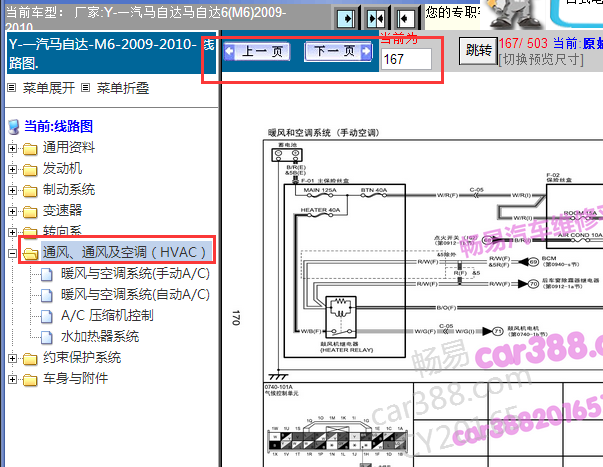Click the inward-arrows panel toolbar icon
Viewport: 603px width, 467px height.
click(376, 18)
